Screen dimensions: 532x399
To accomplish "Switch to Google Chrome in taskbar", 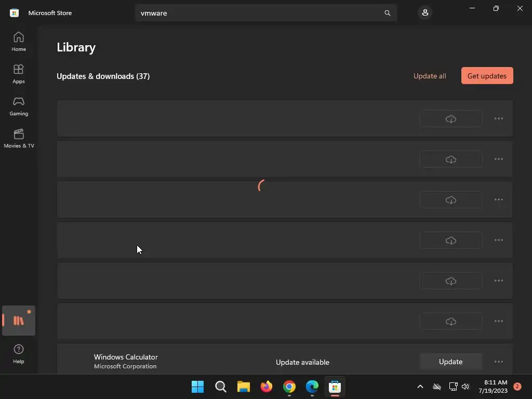I will 289,387.
